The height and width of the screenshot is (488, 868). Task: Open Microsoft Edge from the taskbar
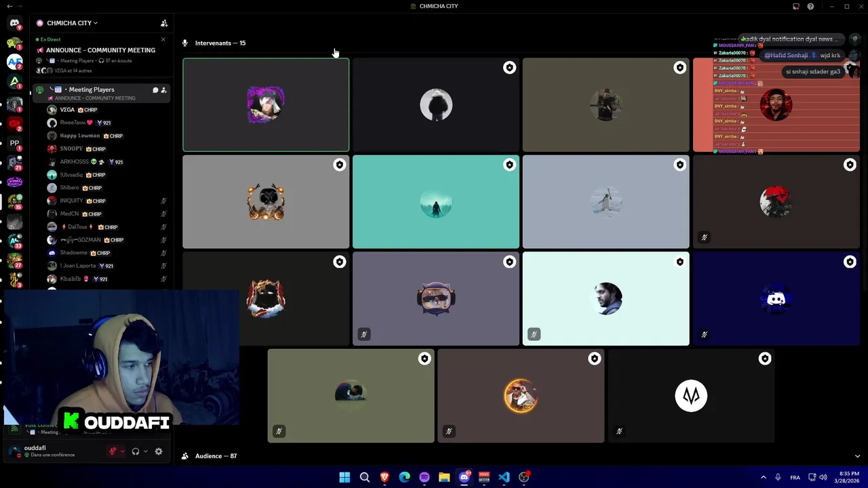pyautogui.click(x=405, y=477)
